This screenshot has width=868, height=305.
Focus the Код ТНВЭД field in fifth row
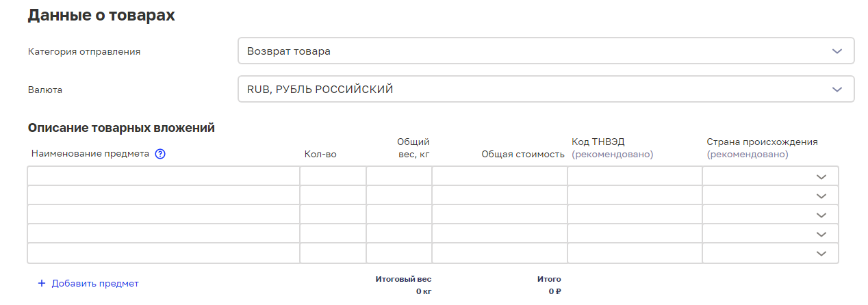(x=635, y=253)
